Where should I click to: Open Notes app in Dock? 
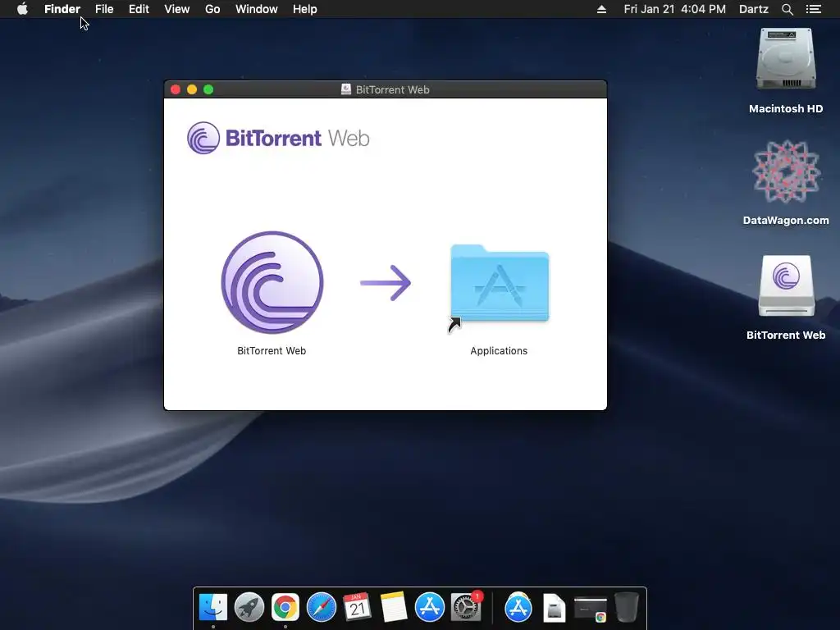tap(394, 607)
